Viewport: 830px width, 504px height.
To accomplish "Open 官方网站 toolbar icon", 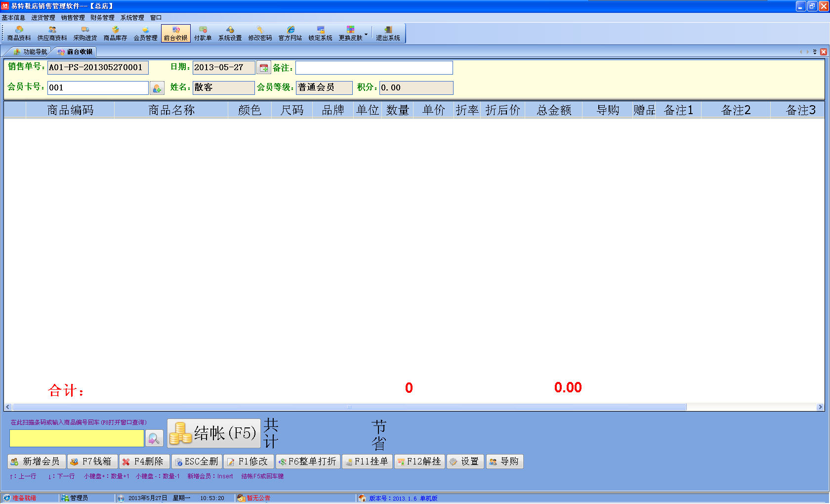I will point(290,34).
